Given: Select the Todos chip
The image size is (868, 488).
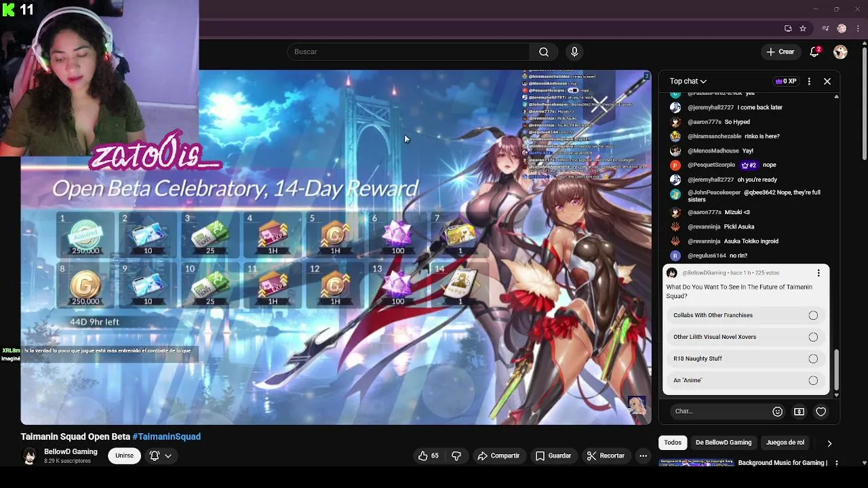Looking at the screenshot, I should pos(673,443).
